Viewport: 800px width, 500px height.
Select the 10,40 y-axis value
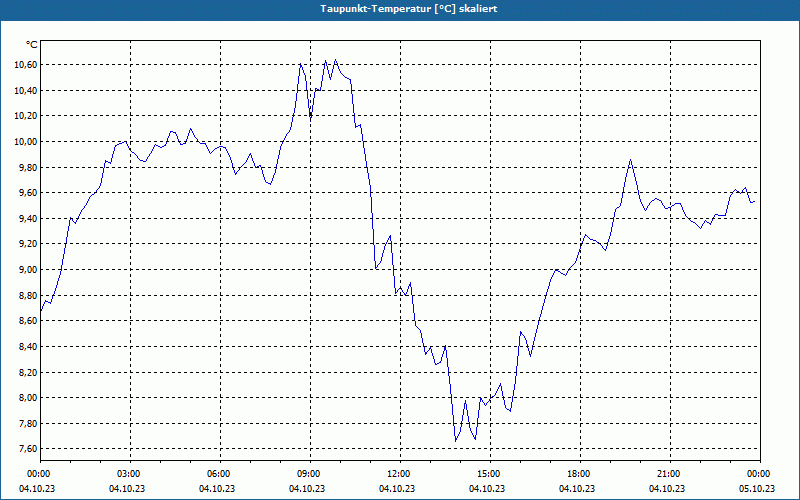click(26, 90)
